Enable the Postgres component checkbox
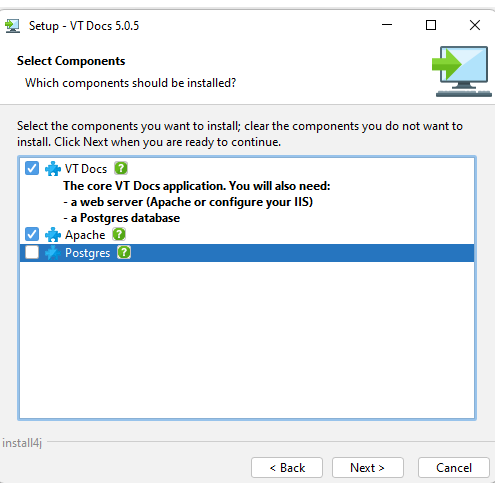This screenshot has width=495, height=483. [x=32, y=252]
